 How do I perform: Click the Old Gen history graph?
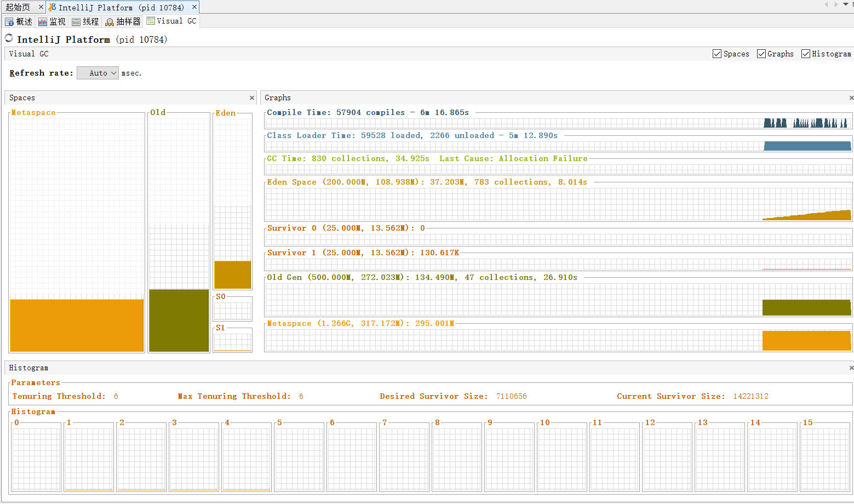tap(558, 299)
